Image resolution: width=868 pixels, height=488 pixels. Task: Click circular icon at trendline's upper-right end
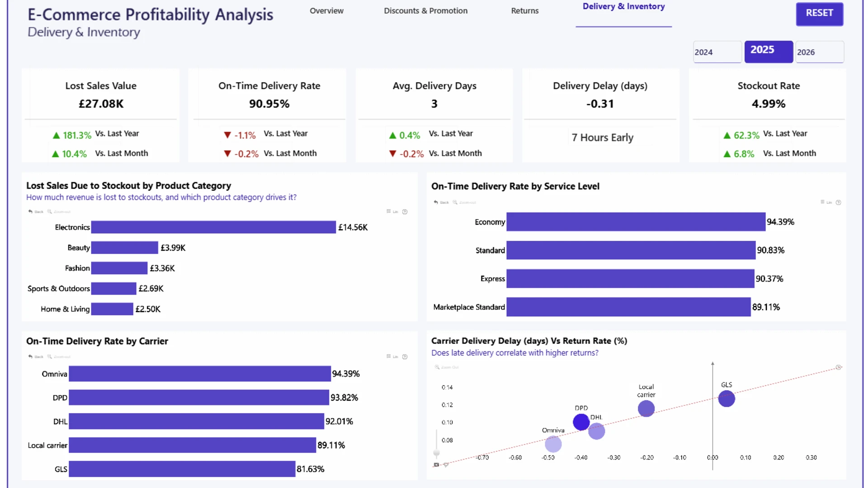(x=839, y=367)
